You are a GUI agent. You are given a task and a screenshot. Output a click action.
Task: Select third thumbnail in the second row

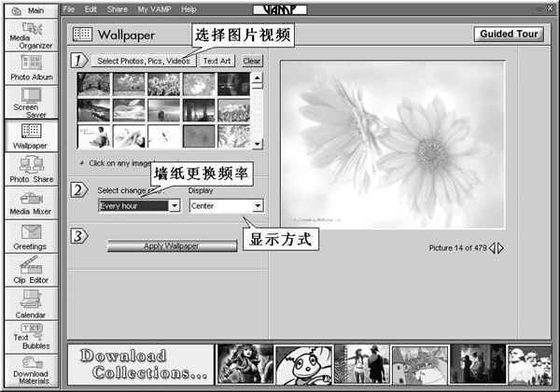(x=163, y=110)
